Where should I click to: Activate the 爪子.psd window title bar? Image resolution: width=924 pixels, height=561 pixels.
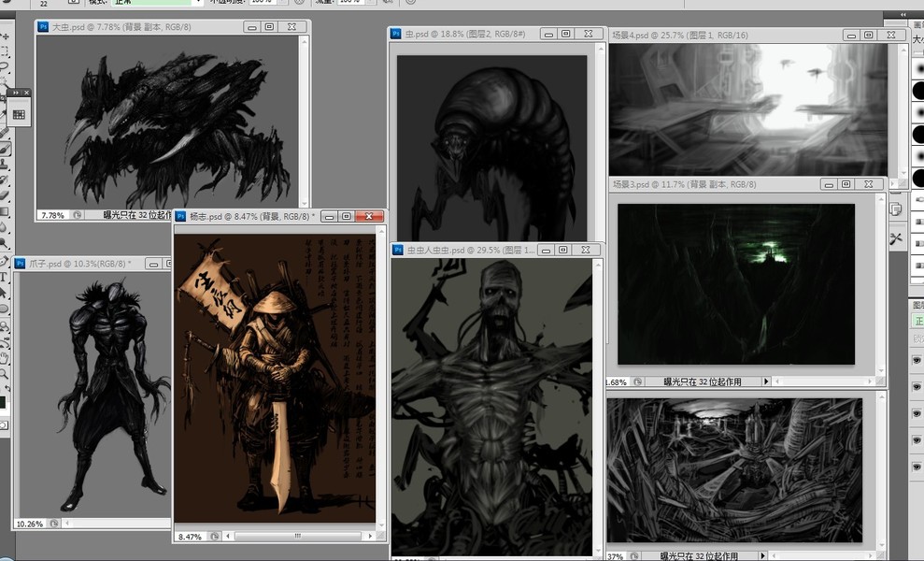[92, 264]
